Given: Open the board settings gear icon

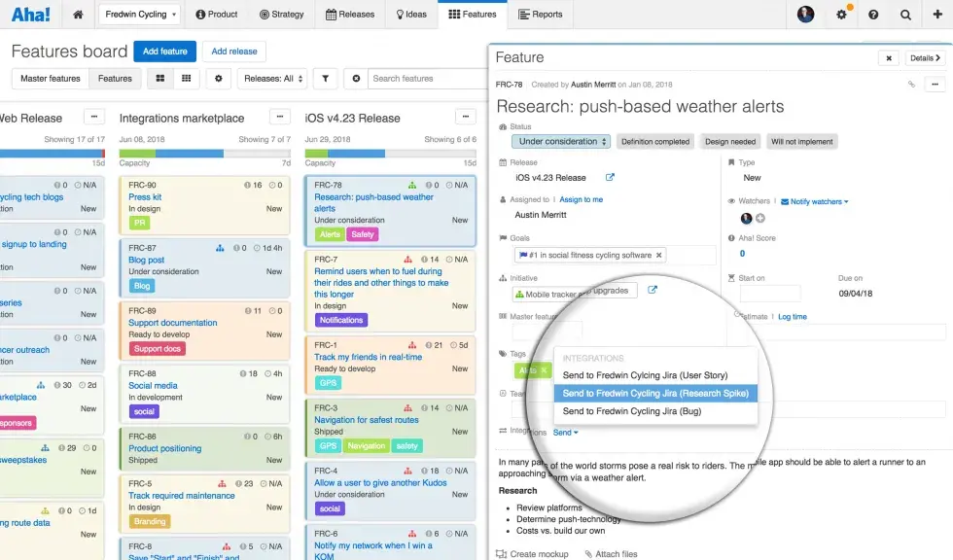Looking at the screenshot, I should pos(219,78).
